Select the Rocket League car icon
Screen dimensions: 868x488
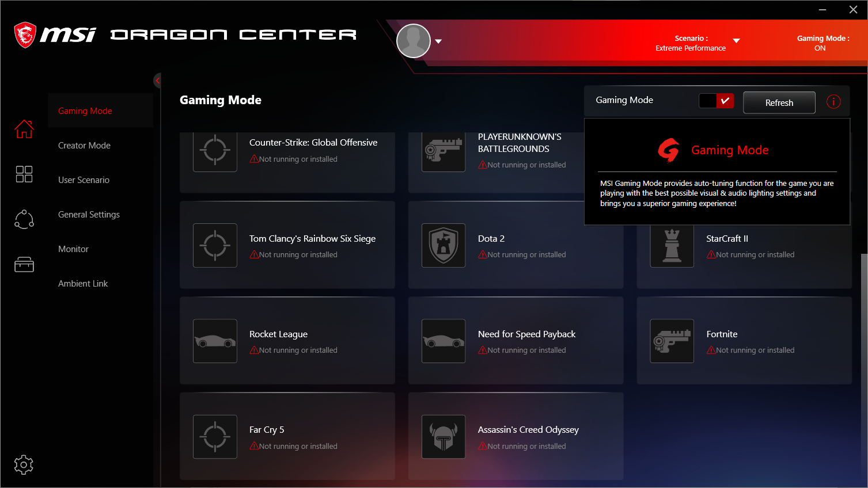[x=215, y=341]
